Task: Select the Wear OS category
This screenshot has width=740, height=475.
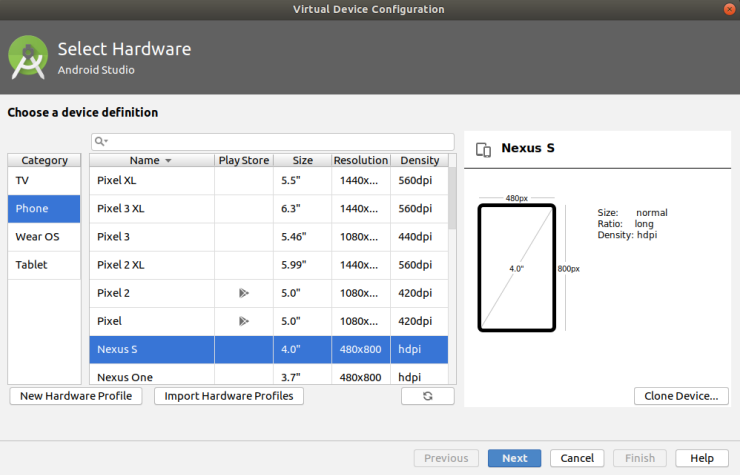Action: [x=44, y=237]
